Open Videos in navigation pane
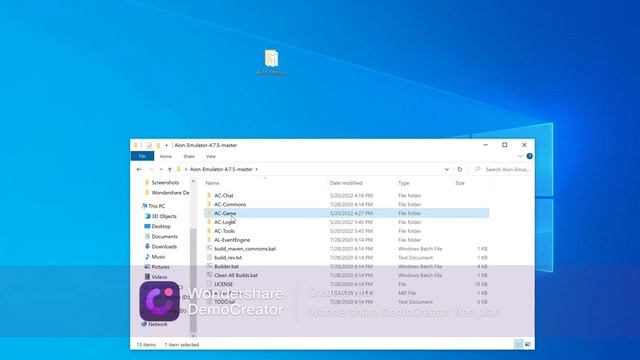Viewport: 640px width, 360px height. click(x=159, y=277)
